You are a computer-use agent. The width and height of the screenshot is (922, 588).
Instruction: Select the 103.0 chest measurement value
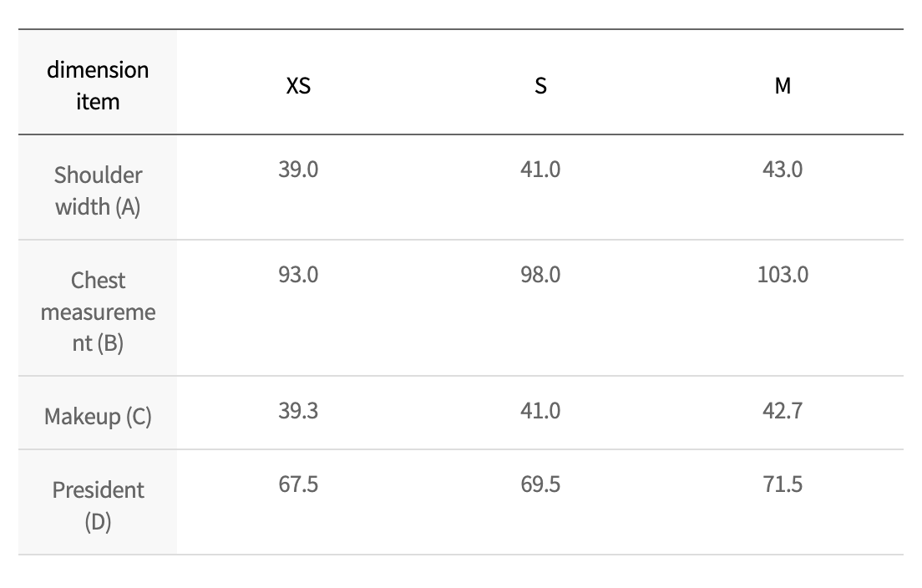tap(783, 275)
